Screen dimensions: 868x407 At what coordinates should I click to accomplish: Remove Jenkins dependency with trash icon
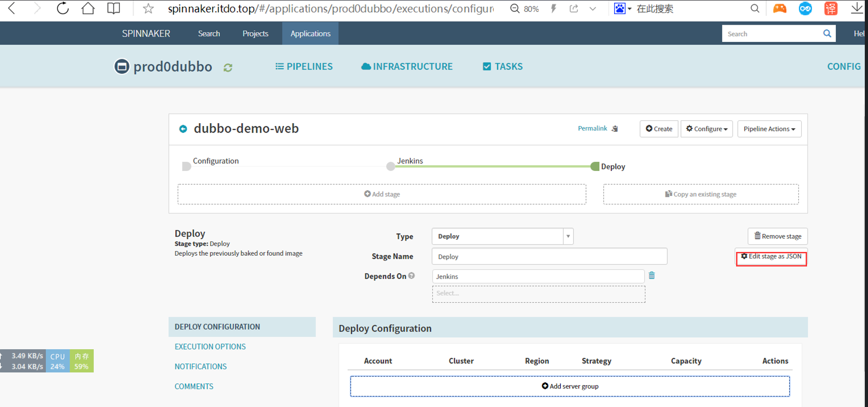click(x=651, y=276)
